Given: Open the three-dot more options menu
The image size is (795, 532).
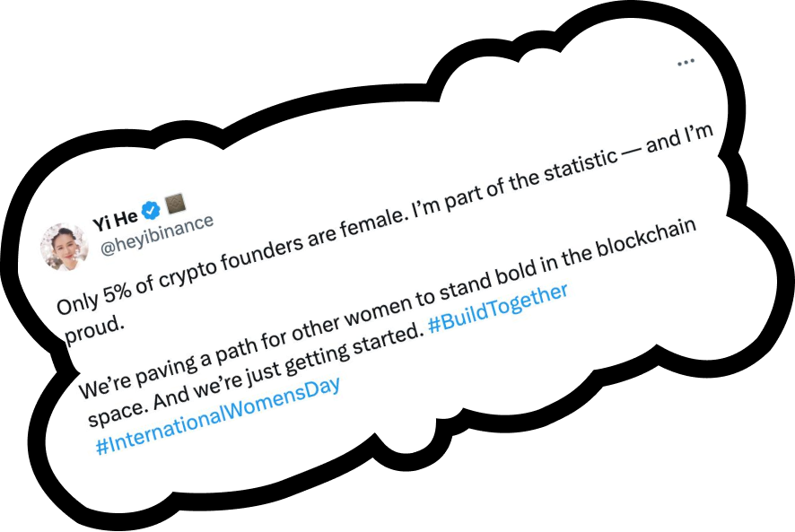Looking at the screenshot, I should (686, 63).
